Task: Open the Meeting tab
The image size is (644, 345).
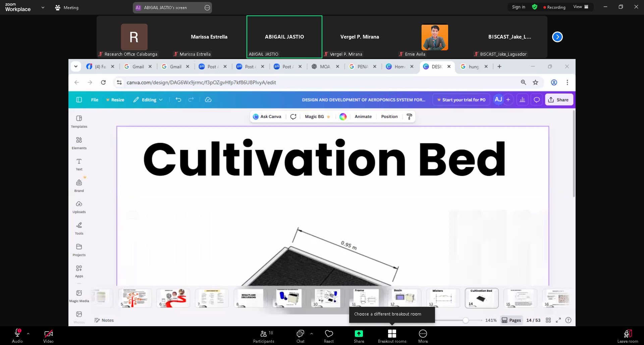Action: [67, 7]
